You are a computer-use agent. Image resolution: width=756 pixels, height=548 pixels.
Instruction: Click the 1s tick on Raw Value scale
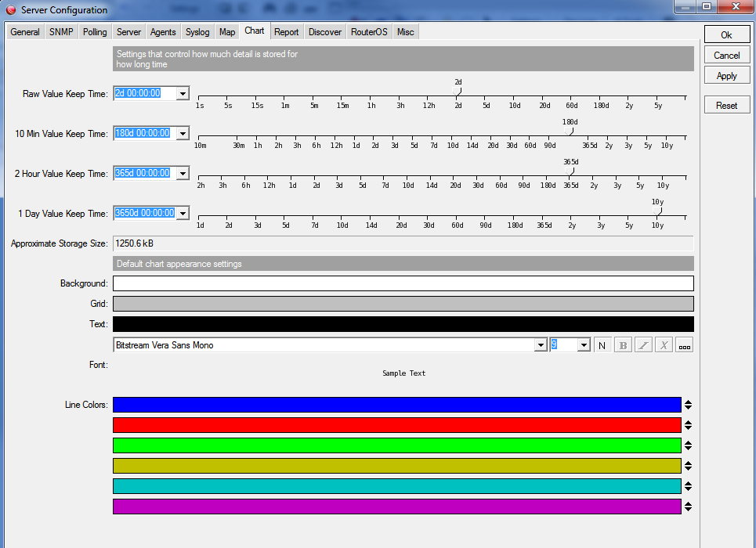click(200, 106)
